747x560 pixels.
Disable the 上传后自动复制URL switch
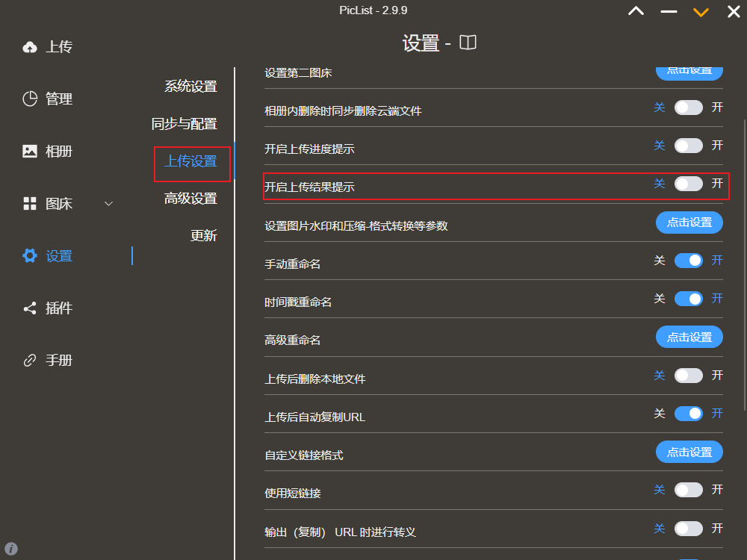pos(688,413)
